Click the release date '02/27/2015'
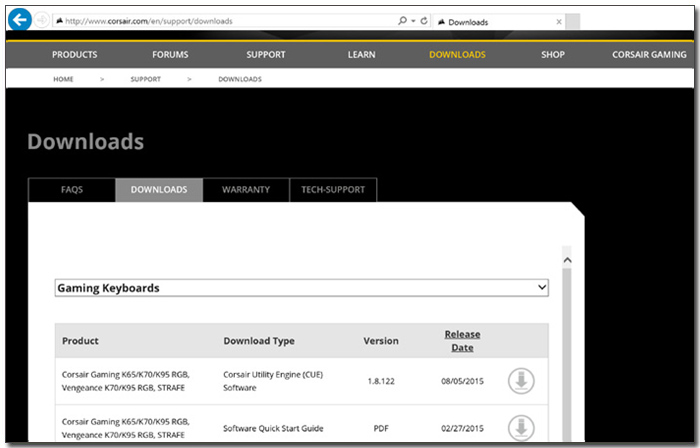700x448 pixels. tap(462, 428)
